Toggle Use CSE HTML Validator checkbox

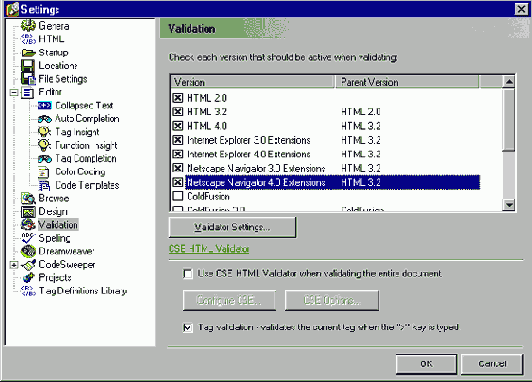tap(188, 273)
